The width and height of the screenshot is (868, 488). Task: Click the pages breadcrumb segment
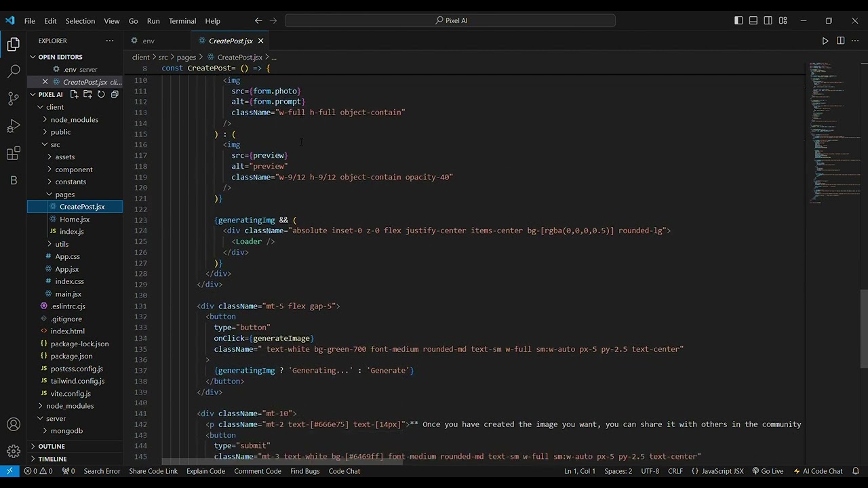[x=186, y=58]
